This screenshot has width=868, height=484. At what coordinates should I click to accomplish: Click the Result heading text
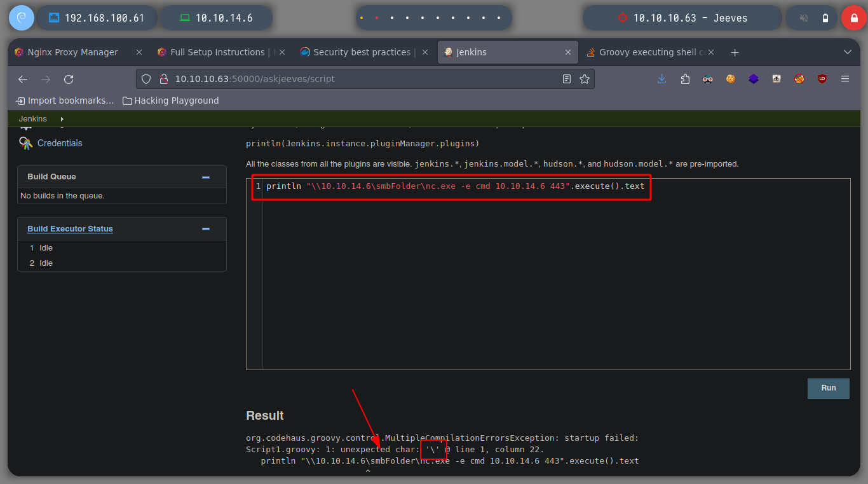[x=265, y=415]
